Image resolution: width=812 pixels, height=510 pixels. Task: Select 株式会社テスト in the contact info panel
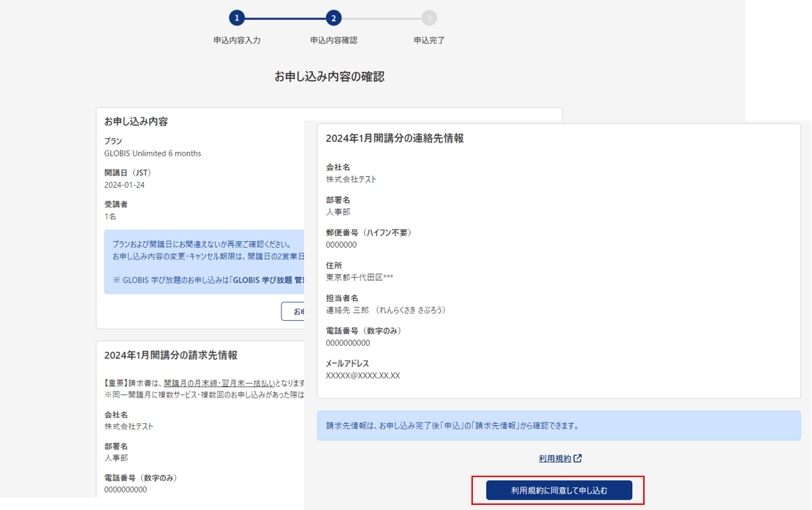click(351, 179)
